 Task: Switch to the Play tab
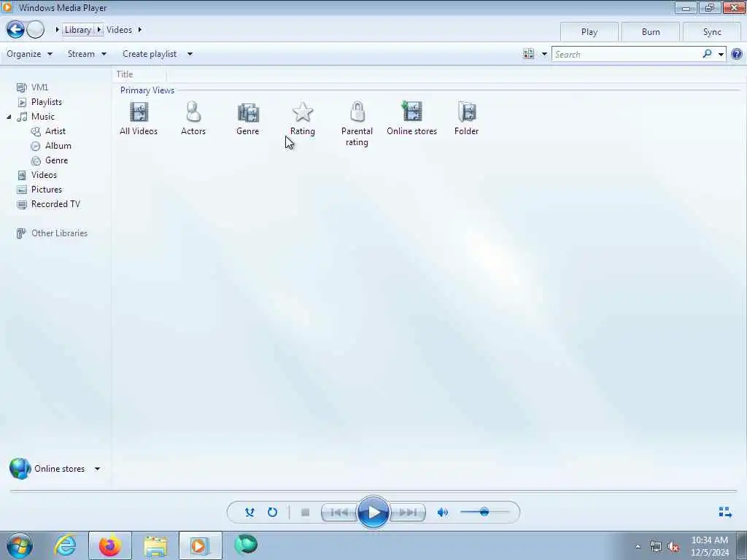tap(589, 32)
